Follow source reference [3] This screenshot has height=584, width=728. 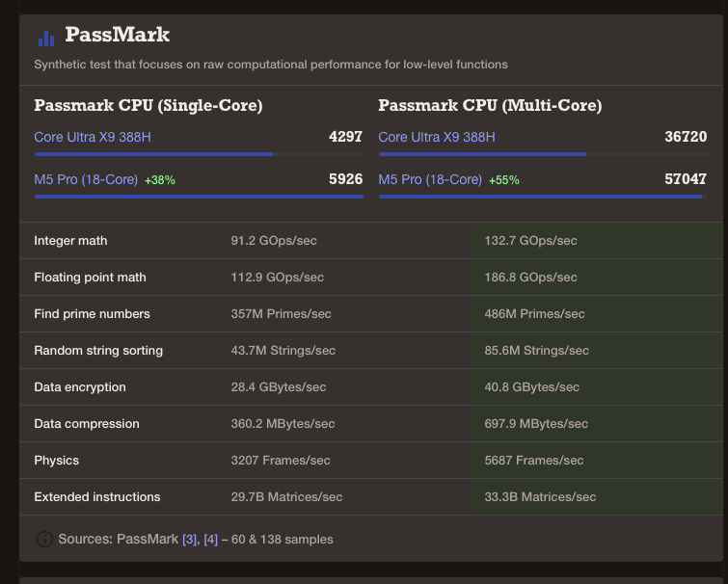(x=189, y=540)
